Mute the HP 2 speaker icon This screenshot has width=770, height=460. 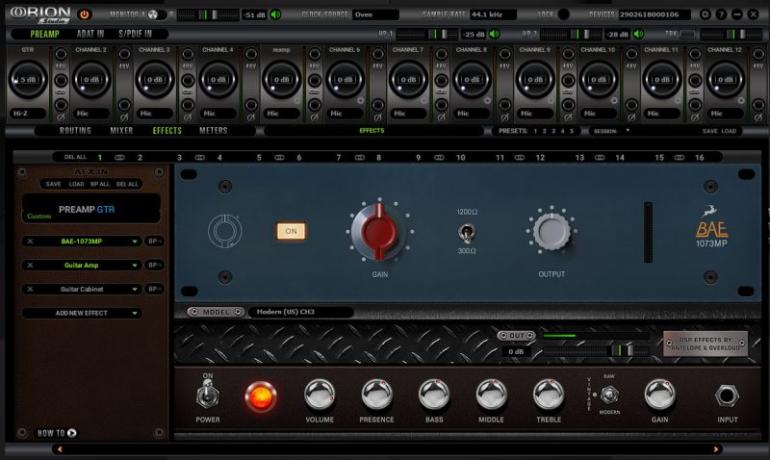(638, 34)
